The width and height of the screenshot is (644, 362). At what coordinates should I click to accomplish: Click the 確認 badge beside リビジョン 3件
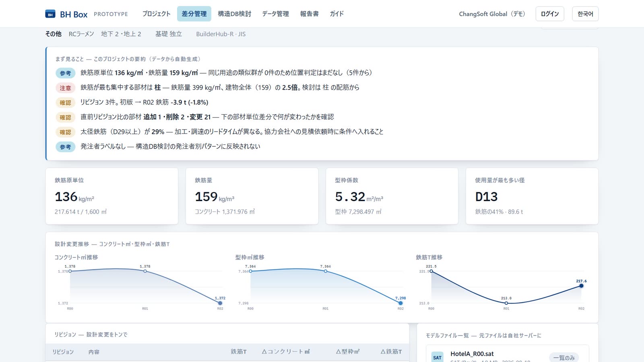[x=65, y=103]
